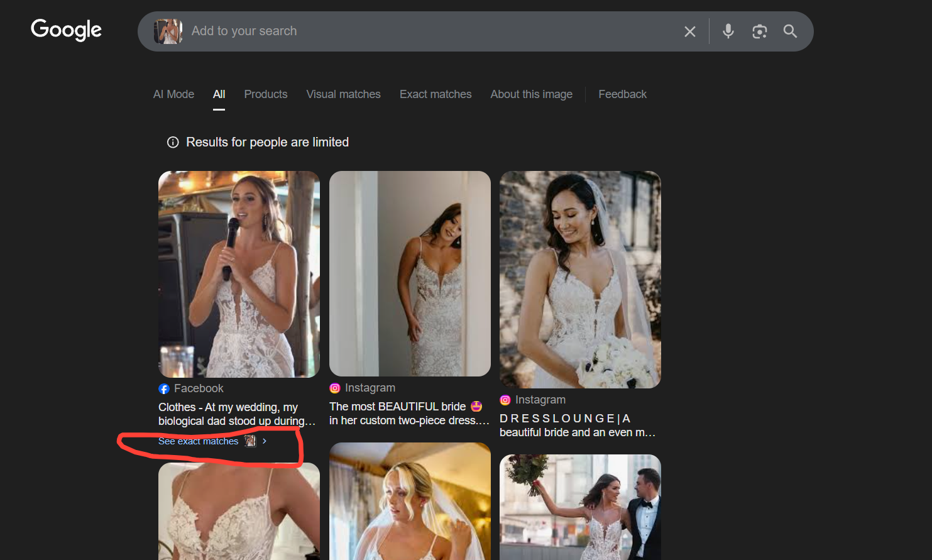Image resolution: width=932 pixels, height=560 pixels.
Task: Click the See exact matches link
Action: click(198, 441)
